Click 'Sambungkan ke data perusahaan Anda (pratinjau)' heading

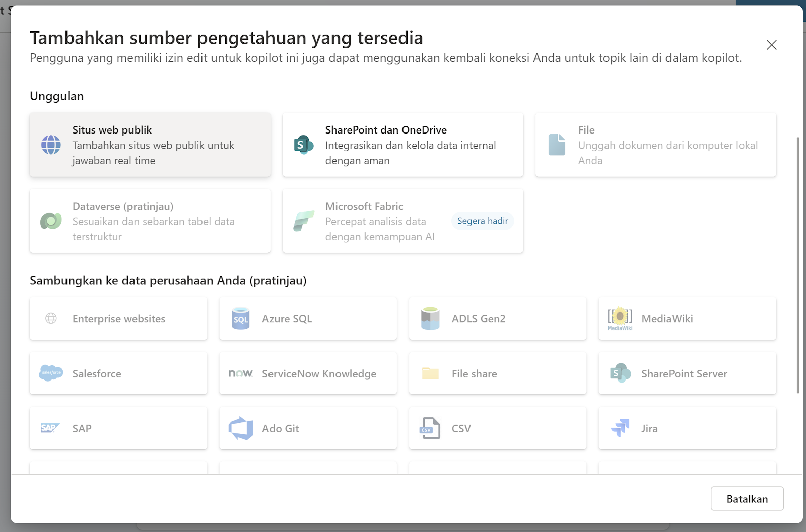[168, 280]
